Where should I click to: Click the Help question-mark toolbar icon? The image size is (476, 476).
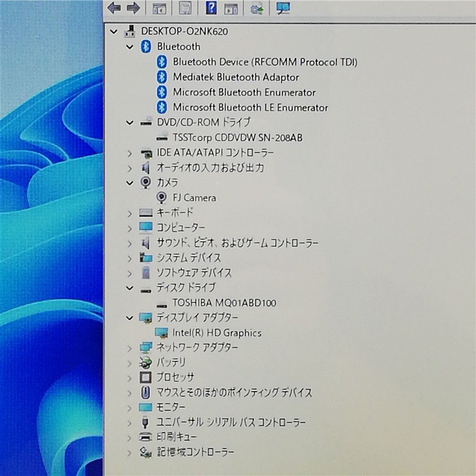pos(211,8)
